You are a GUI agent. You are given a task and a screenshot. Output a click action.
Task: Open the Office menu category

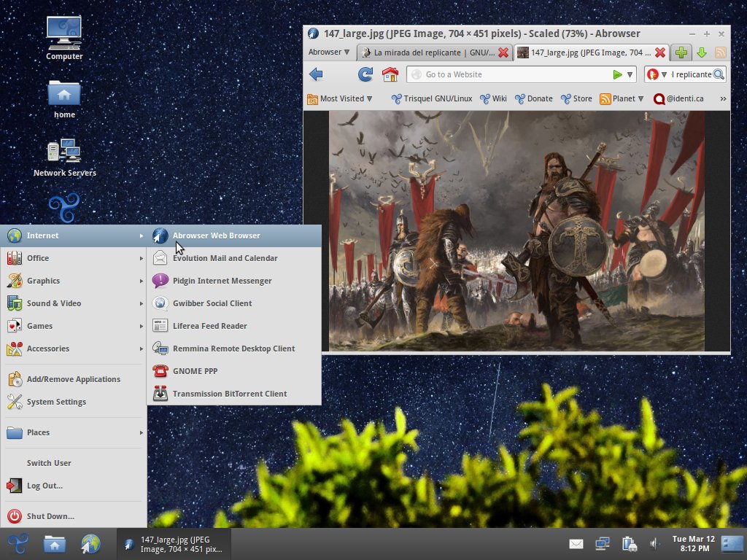click(x=74, y=258)
